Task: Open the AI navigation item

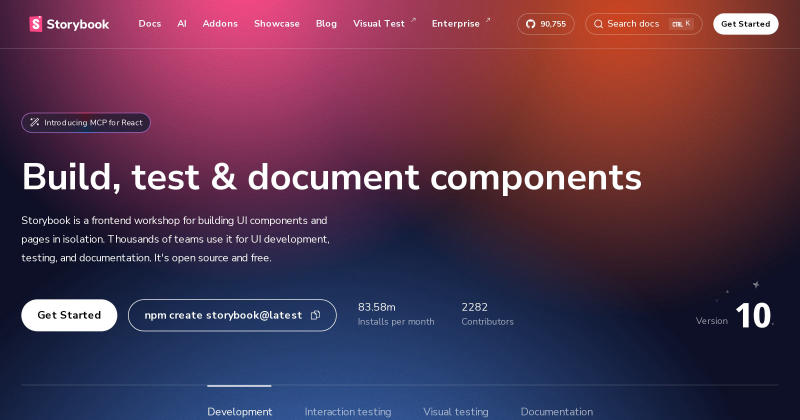Action: click(x=182, y=24)
